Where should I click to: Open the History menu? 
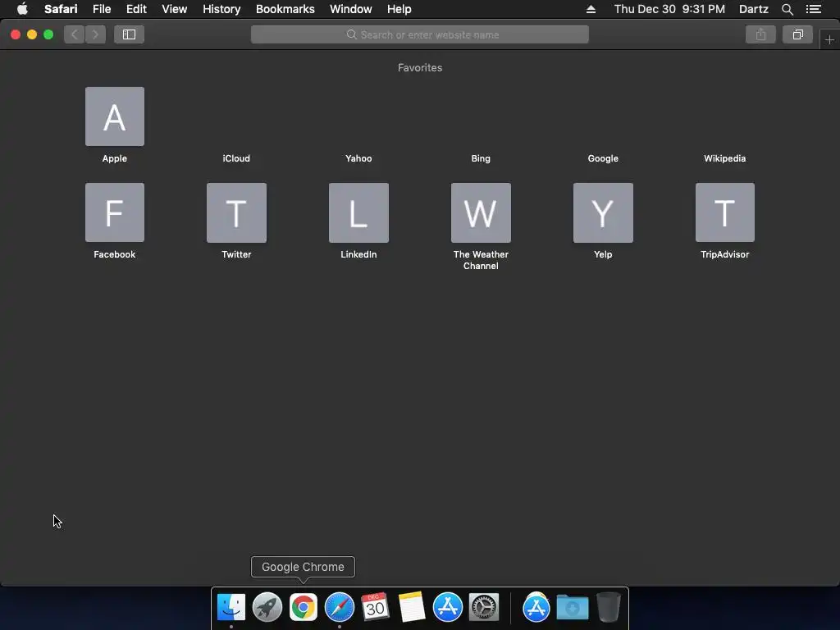pyautogui.click(x=221, y=9)
